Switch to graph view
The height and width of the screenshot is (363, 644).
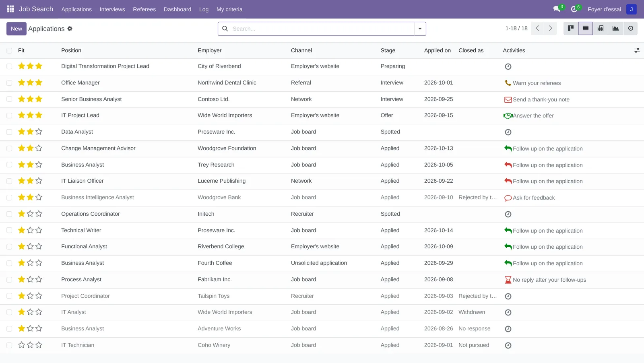click(615, 29)
